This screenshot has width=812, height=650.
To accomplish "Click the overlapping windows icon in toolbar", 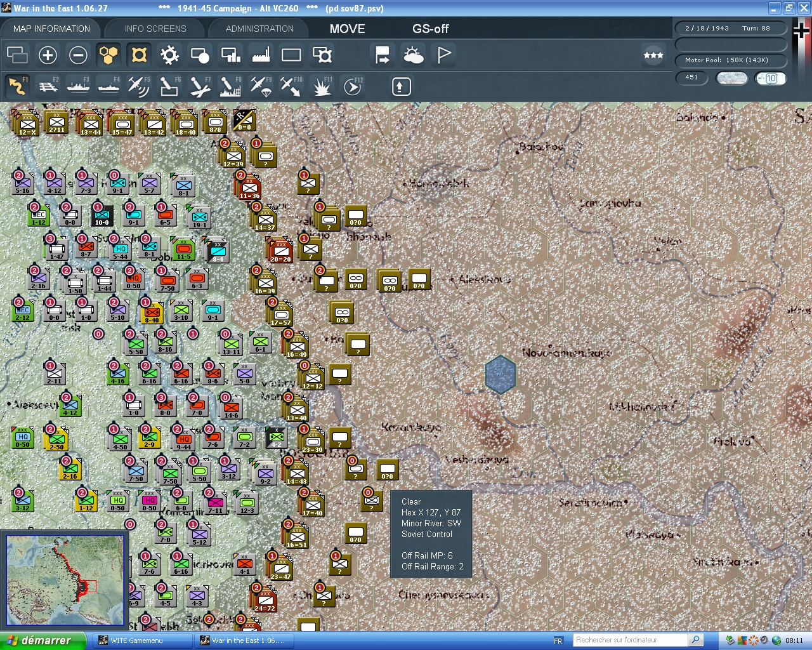I will coord(17,55).
